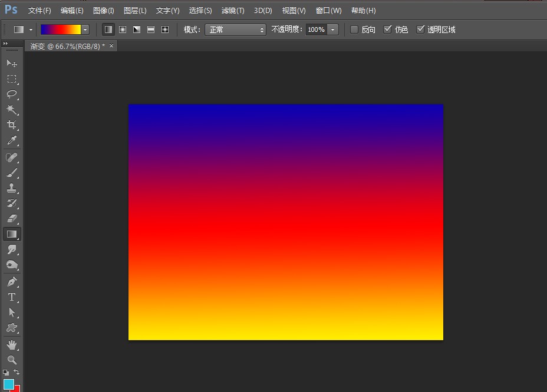The image size is (547, 392).
Task: Reset default foreground and background colors
Action: click(6, 372)
